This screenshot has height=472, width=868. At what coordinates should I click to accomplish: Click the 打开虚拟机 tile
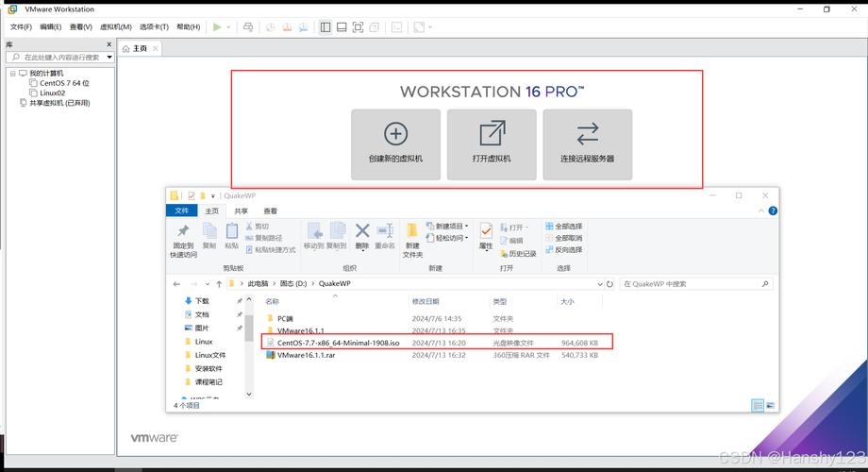(492, 144)
